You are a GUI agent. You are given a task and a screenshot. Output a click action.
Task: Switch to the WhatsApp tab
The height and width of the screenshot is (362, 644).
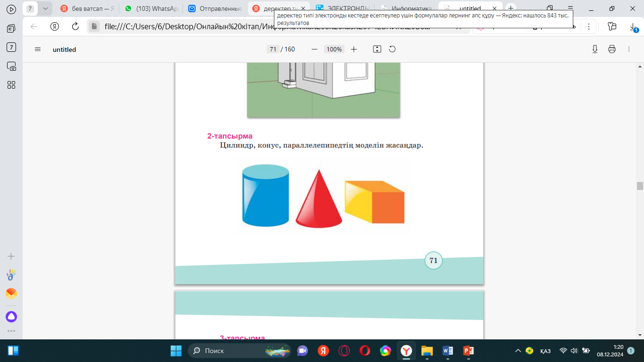pyautogui.click(x=151, y=8)
